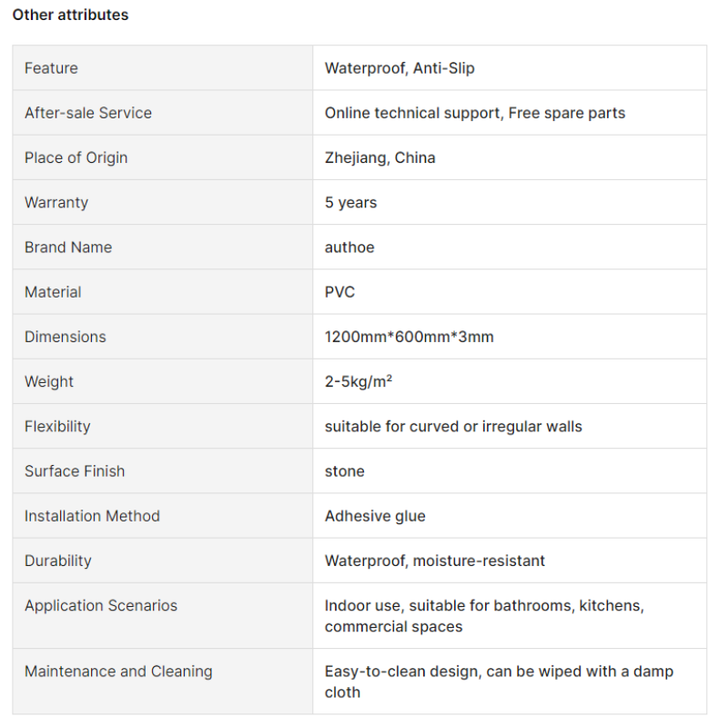Click the 'stone' surface finish value
The image size is (728, 728).
tap(345, 470)
